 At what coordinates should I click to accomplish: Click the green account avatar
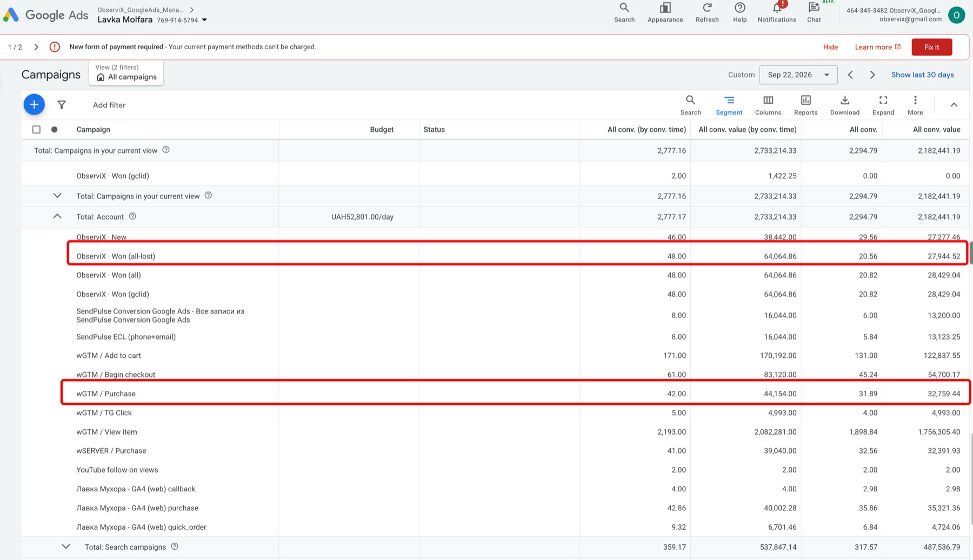[x=956, y=15]
